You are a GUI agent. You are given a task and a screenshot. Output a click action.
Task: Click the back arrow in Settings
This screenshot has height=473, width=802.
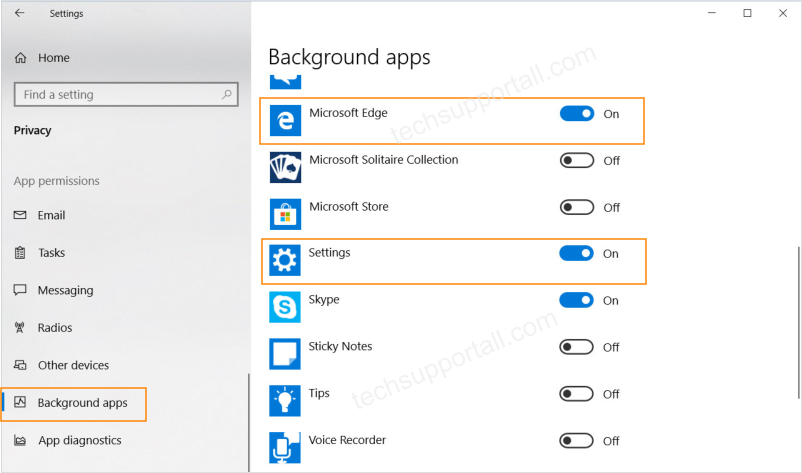[x=19, y=13]
